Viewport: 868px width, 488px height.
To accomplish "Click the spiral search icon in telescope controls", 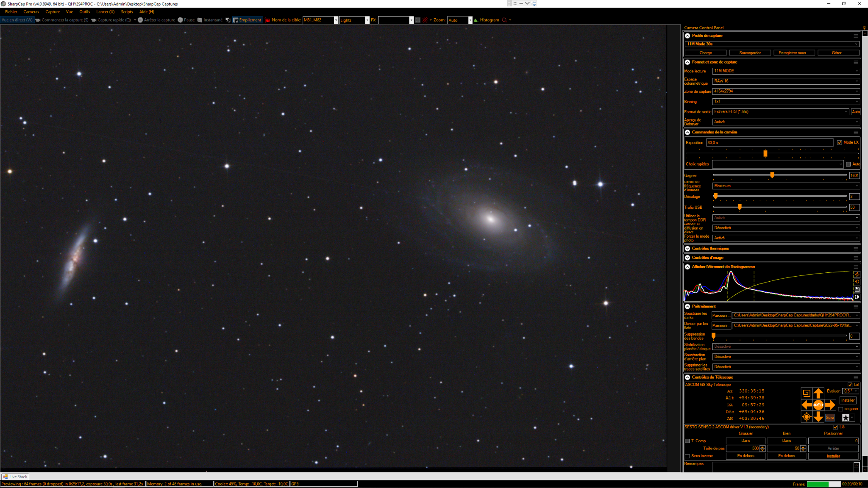I will pos(807,393).
